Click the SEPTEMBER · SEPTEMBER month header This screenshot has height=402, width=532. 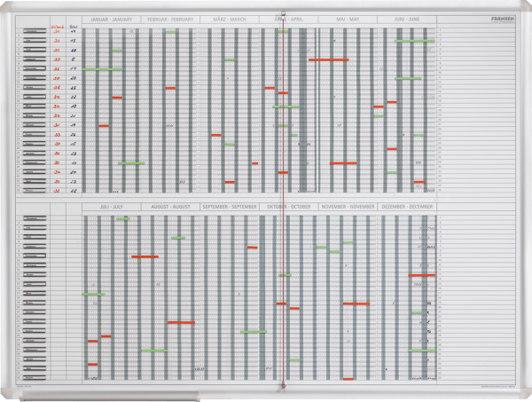click(x=230, y=207)
